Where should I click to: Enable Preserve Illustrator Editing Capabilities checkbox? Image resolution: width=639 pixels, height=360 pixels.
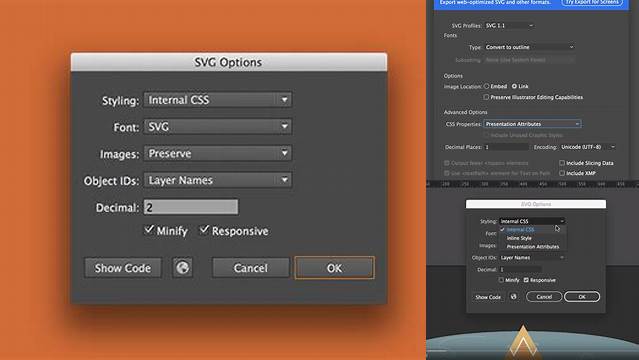[x=486, y=97]
